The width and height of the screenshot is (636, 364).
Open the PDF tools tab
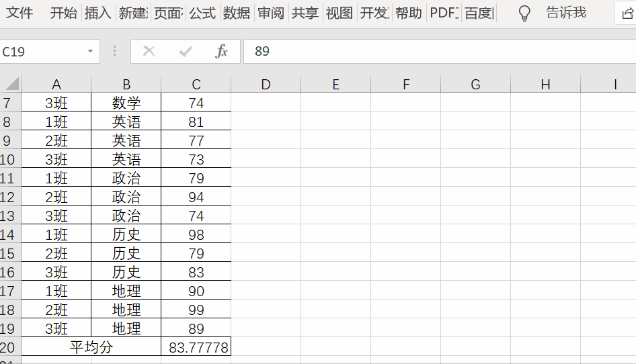pyautogui.click(x=444, y=13)
